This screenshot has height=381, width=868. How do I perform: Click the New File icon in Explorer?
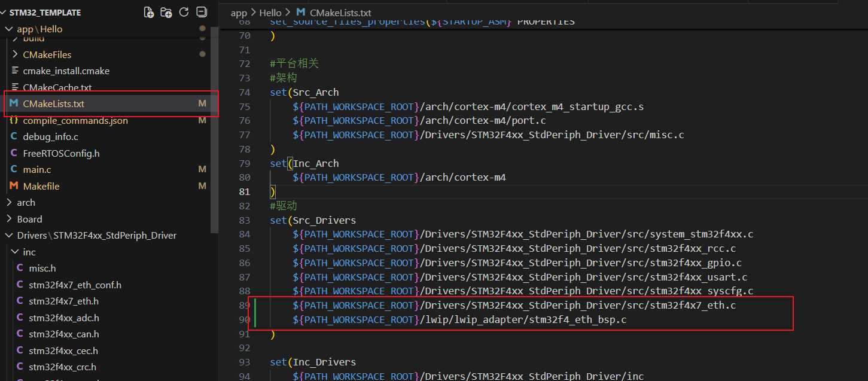click(149, 12)
